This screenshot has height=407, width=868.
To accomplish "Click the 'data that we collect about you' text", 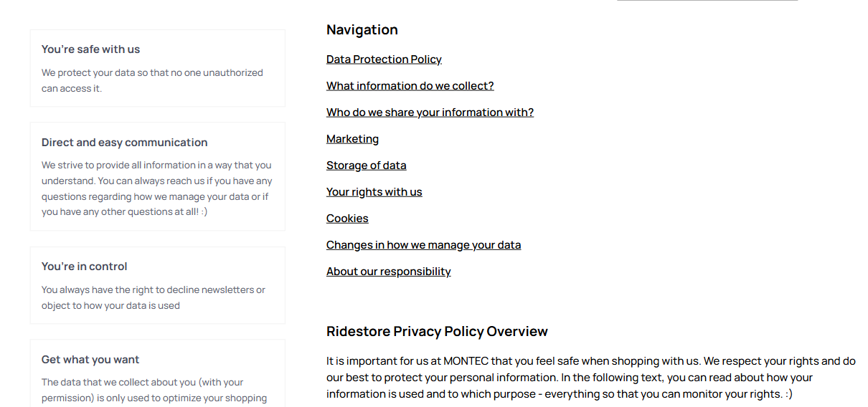I will (154, 390).
